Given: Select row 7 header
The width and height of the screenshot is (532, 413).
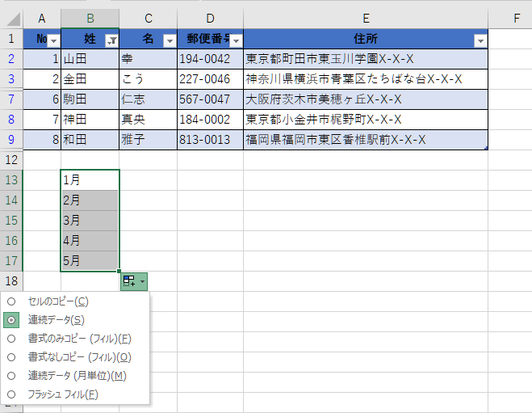Looking at the screenshot, I should click(11, 99).
